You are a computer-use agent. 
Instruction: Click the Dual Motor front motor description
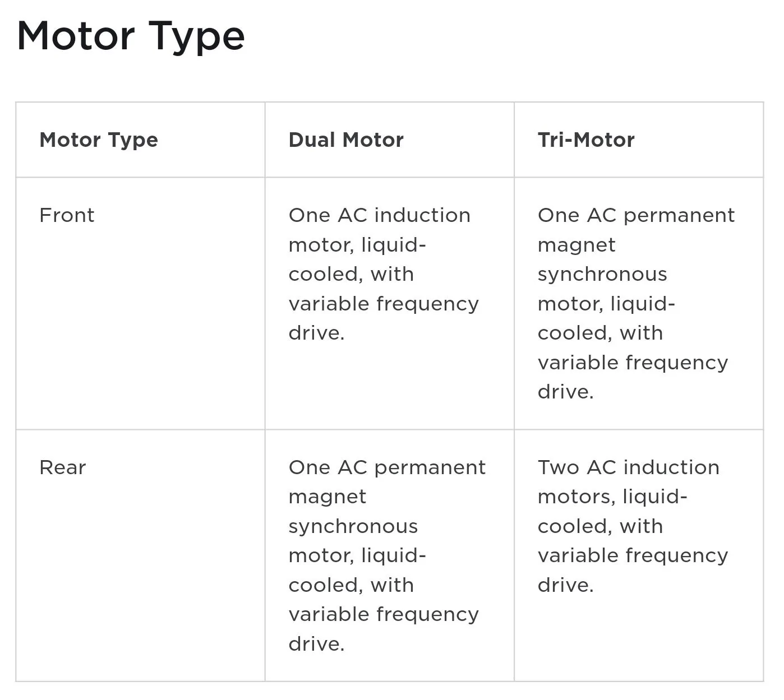tap(384, 274)
